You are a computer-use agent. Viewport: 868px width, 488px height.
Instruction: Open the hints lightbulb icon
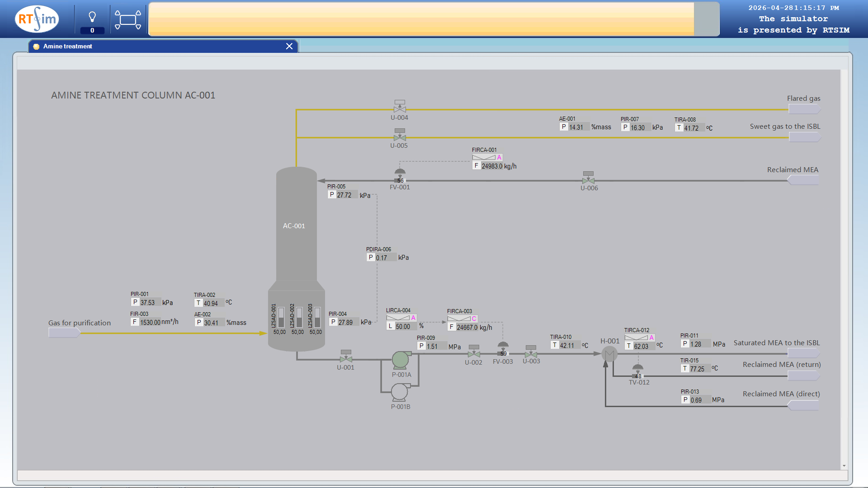pos(92,17)
